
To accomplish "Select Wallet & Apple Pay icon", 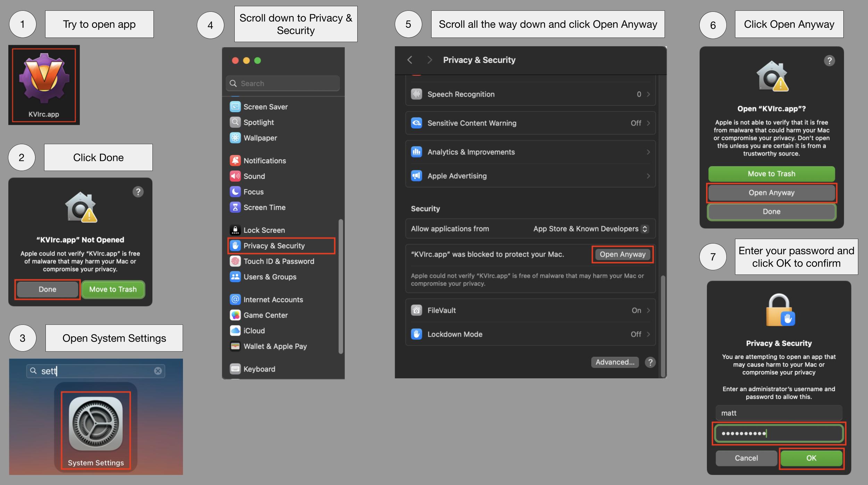I will (235, 346).
